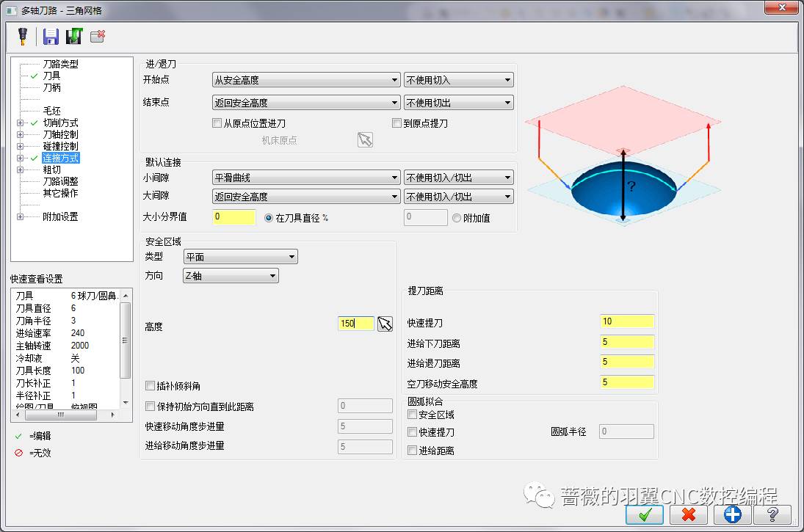Click the delete settings toolbar icon
804x532 pixels.
point(98,37)
